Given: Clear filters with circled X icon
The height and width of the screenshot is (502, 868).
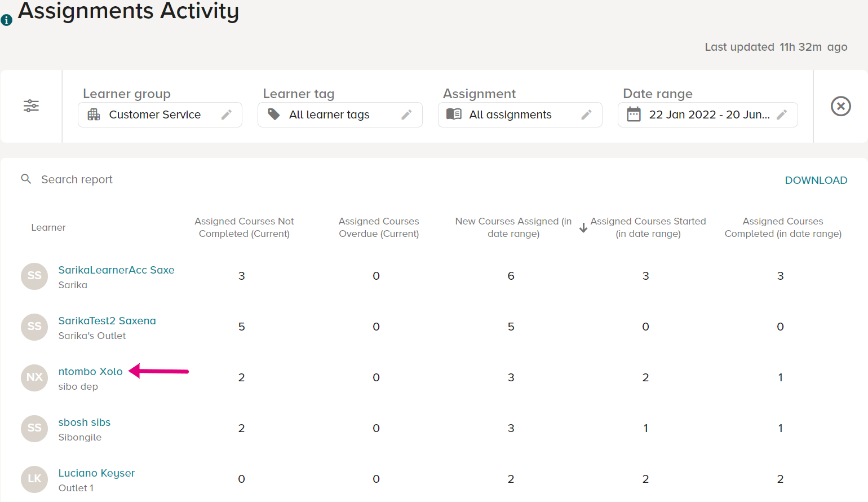Looking at the screenshot, I should click(x=841, y=106).
